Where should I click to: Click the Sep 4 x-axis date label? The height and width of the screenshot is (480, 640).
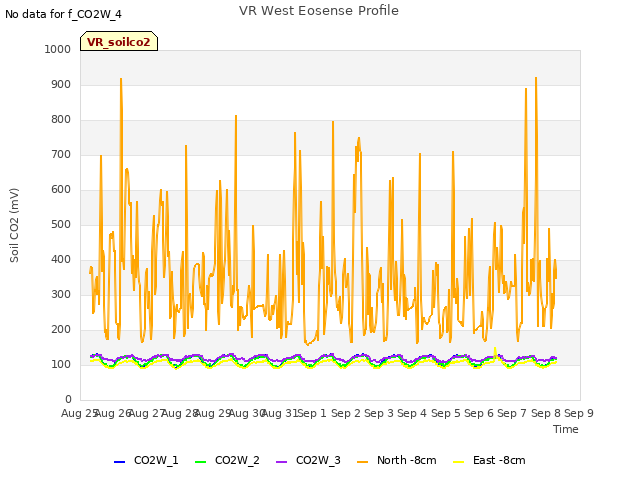click(412, 413)
